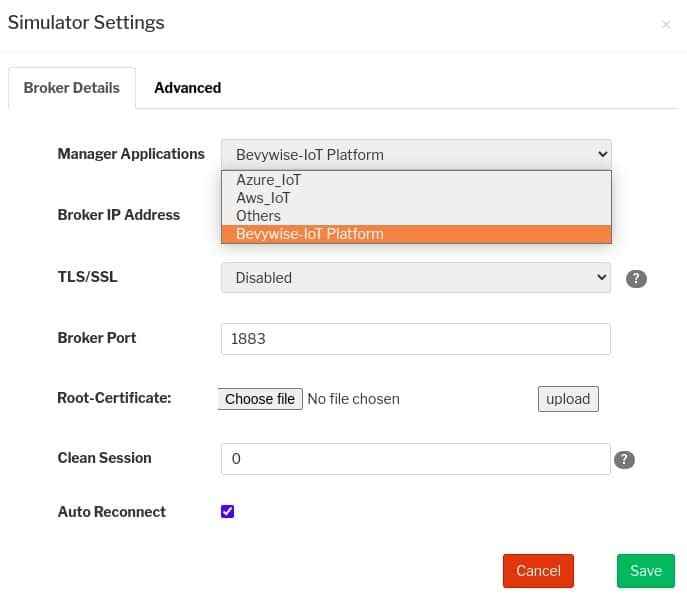Click the Manager Applications label

click(x=131, y=154)
